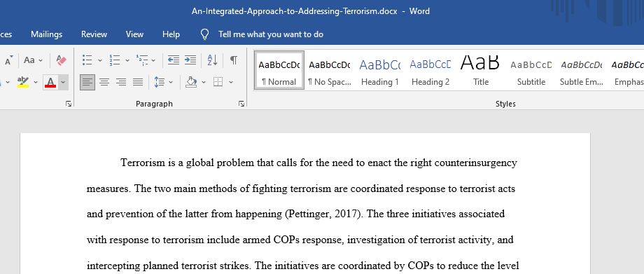Expand line spacing options arrow
This screenshot has height=274, width=644.
[171, 83]
